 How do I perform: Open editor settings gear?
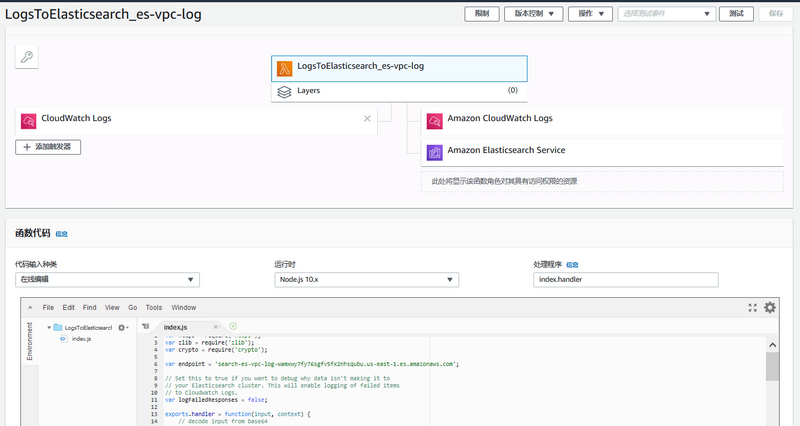[x=770, y=307]
